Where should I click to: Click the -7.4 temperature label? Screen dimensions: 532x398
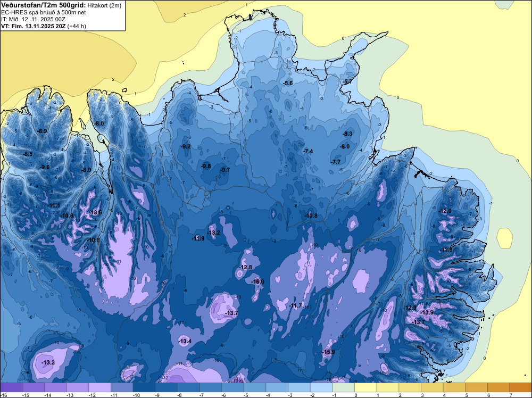pos(309,151)
